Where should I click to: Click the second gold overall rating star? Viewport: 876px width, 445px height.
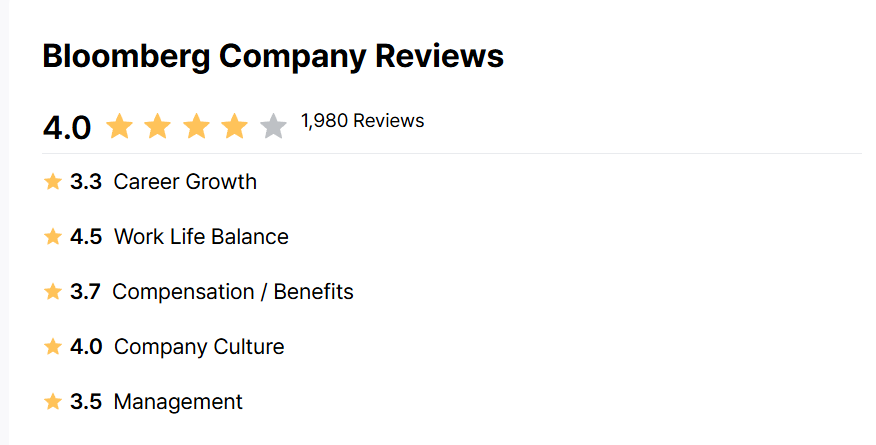[x=158, y=126]
